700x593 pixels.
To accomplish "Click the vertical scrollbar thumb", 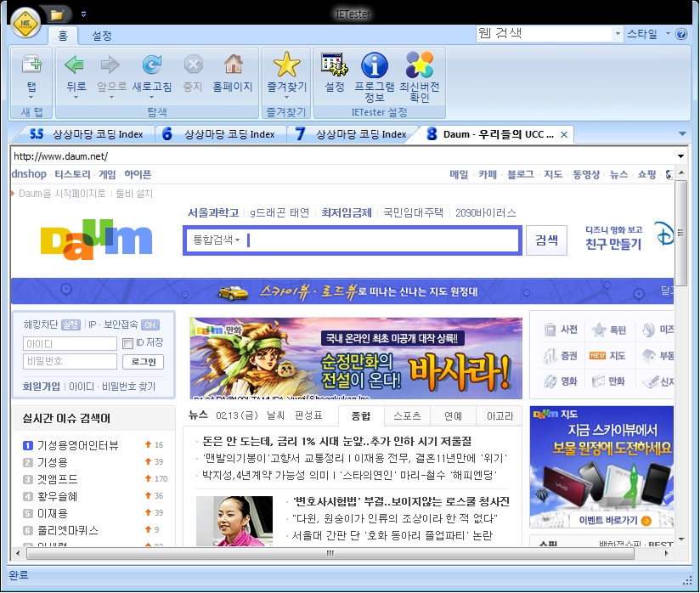I will (x=680, y=233).
